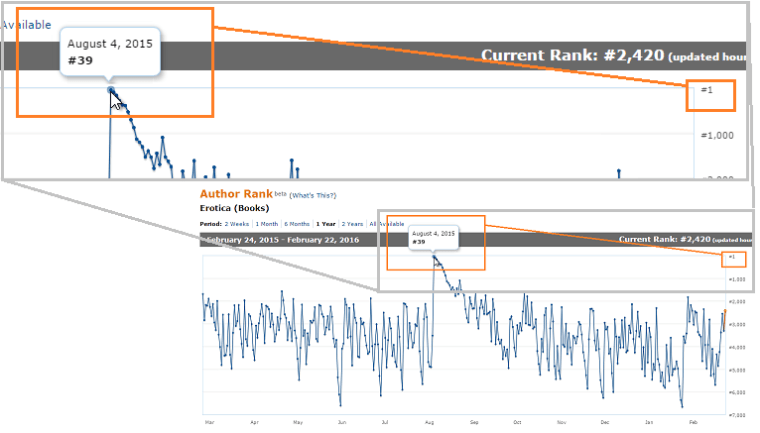760x433 pixels.
Task: Click the 'What's This?' help link
Action: click(312, 196)
